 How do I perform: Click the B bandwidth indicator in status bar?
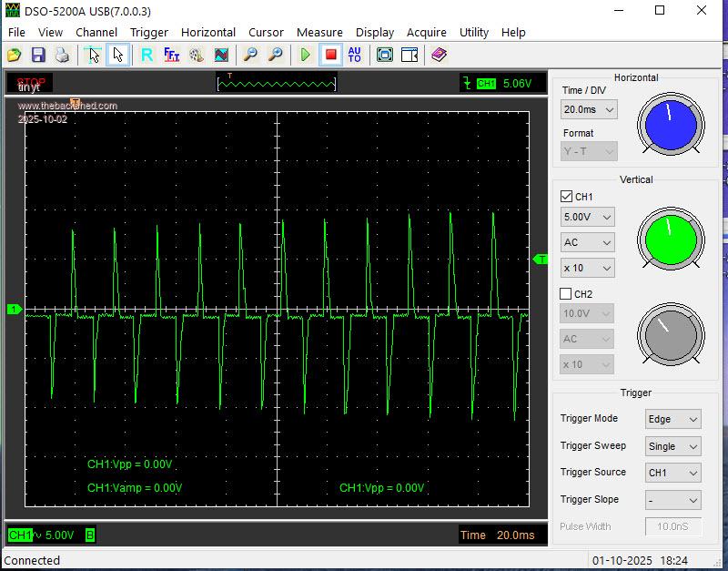(90, 535)
